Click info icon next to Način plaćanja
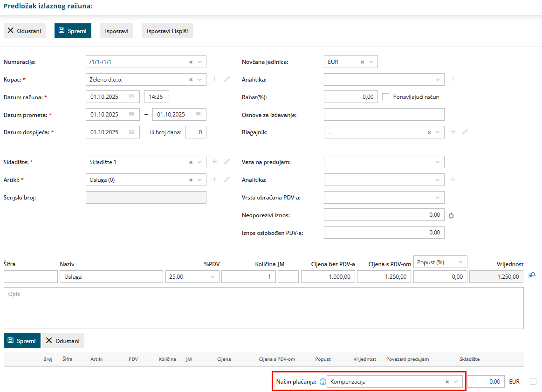This screenshot has height=392, width=542. coord(322,382)
